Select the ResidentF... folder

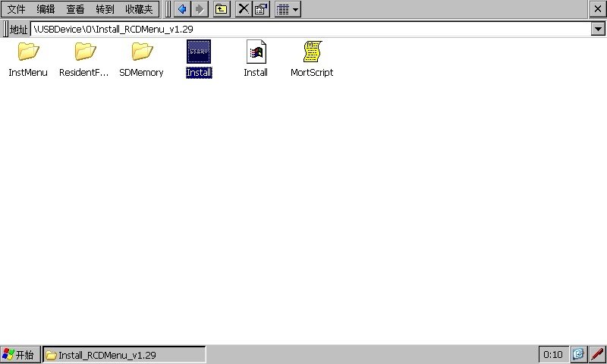click(84, 52)
